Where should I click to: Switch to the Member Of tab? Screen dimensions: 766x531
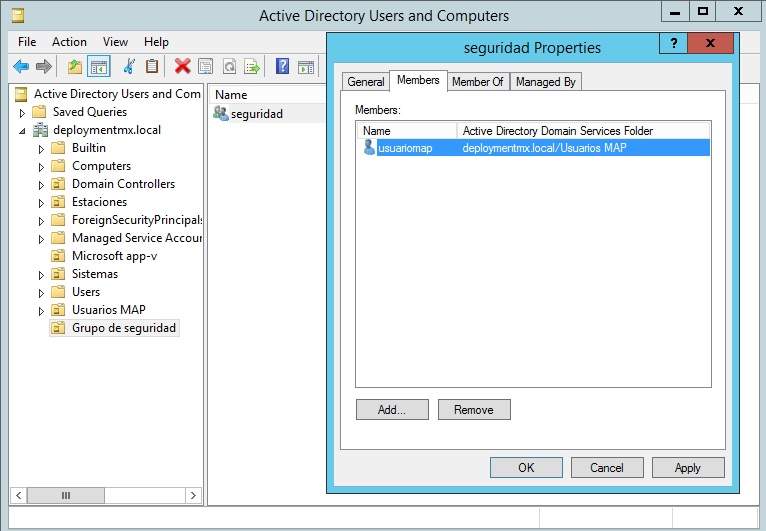(x=477, y=82)
